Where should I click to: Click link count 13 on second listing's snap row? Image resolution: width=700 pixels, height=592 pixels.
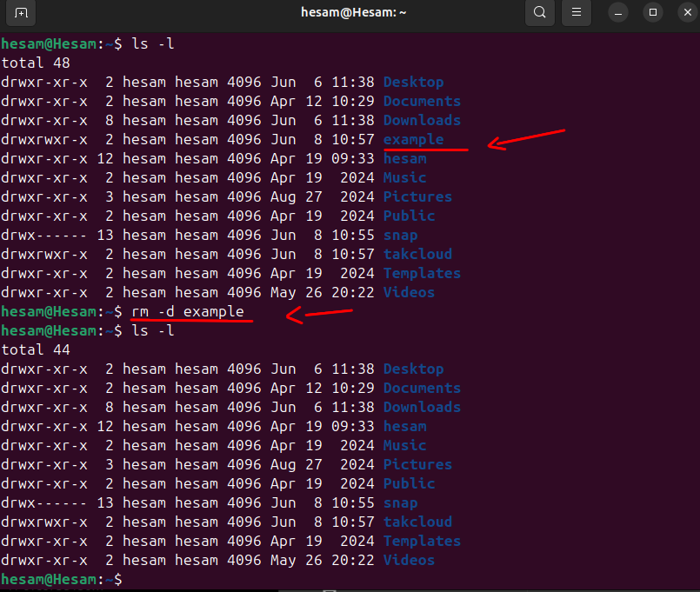(105, 503)
